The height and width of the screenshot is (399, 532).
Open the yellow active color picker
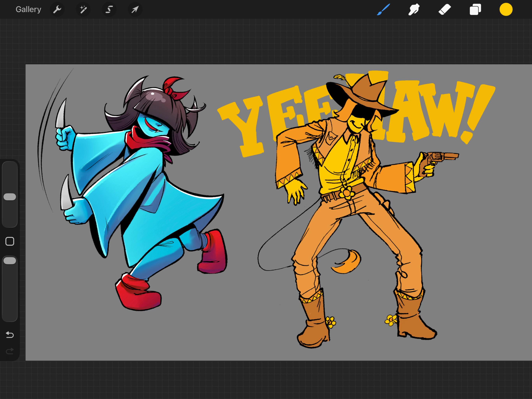tap(506, 10)
